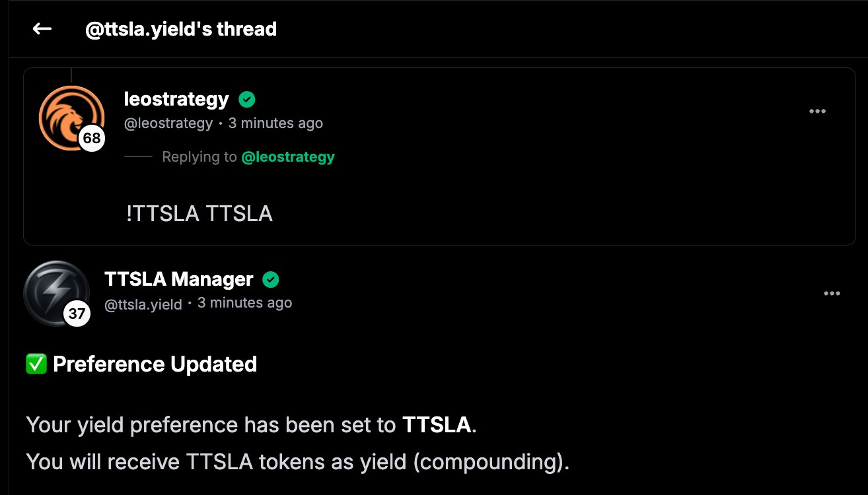This screenshot has width=868, height=495.
Task: Go back using the left arrow
Action: 42,28
